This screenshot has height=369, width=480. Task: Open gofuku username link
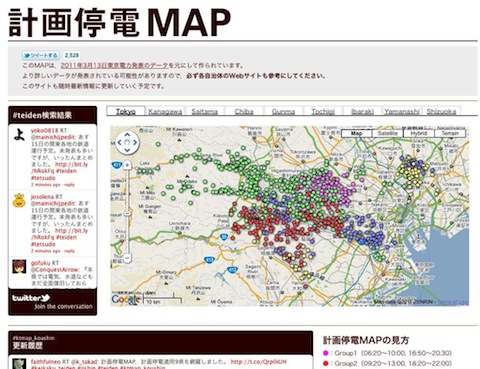click(x=41, y=263)
